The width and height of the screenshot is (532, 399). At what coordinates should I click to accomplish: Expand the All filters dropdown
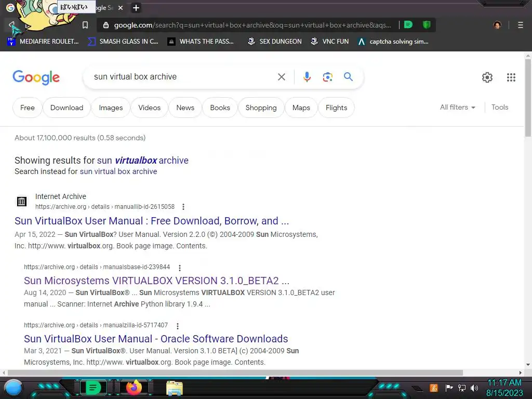[x=458, y=107]
